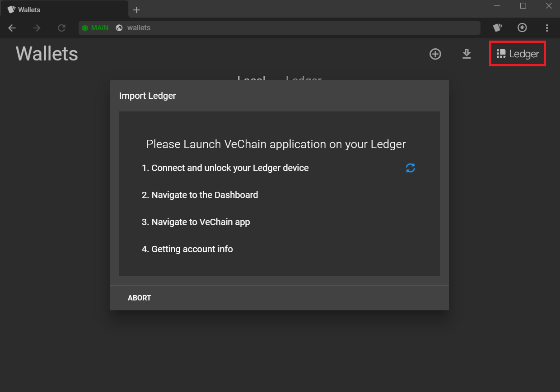Open the three-dot overflow menu
This screenshot has height=392, width=560.
click(x=547, y=28)
